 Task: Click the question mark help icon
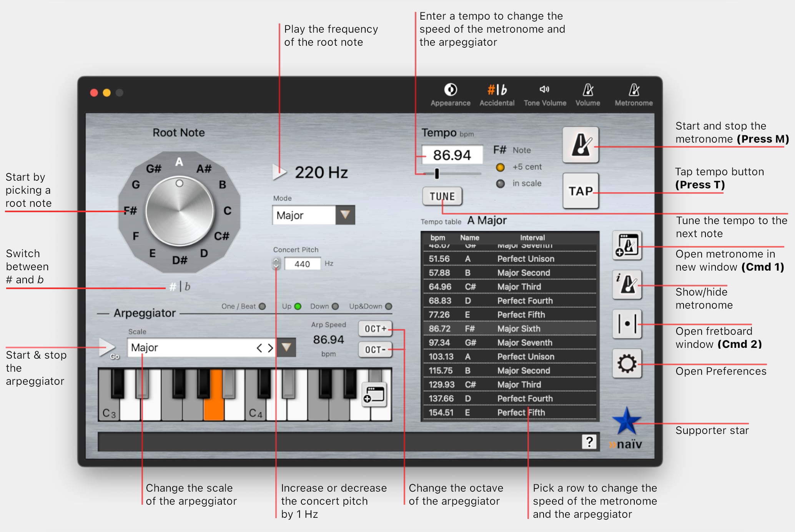coord(589,442)
